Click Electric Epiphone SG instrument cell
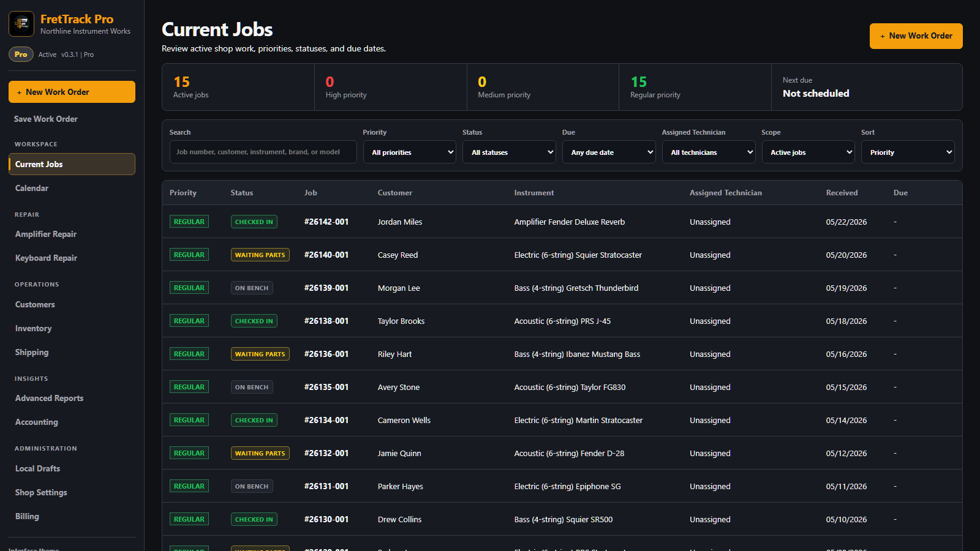The image size is (980, 551). (x=567, y=486)
